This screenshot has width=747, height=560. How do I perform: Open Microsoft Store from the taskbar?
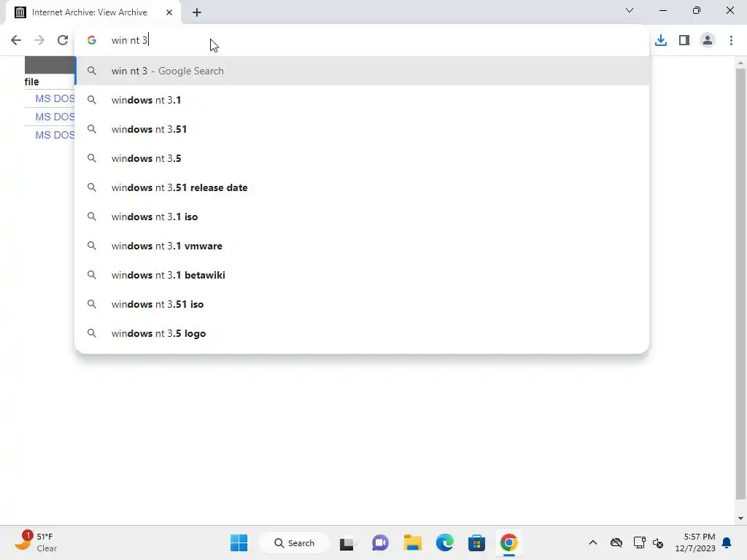pos(476,542)
